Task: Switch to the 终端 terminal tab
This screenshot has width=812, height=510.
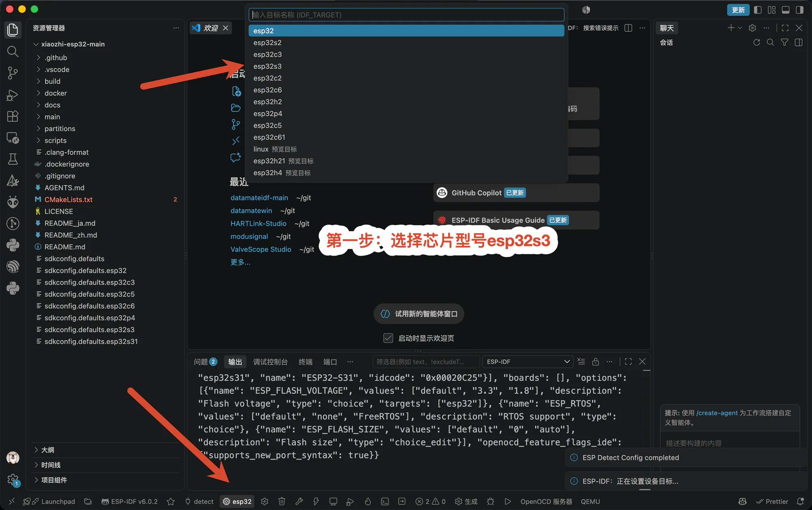Action: 305,362
